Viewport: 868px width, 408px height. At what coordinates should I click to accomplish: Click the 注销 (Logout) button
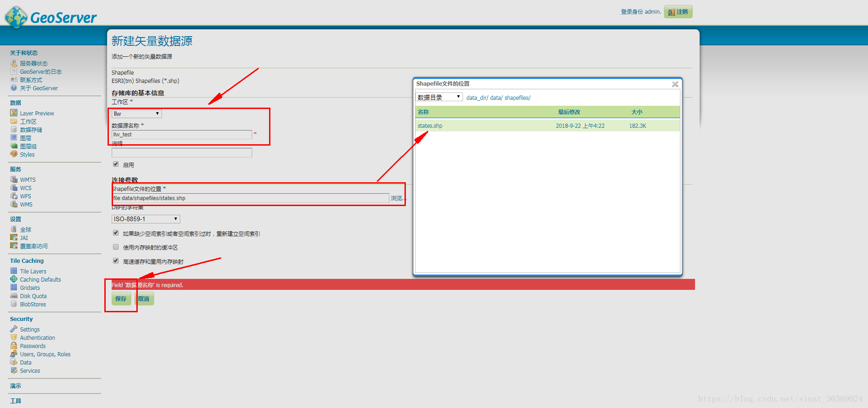[678, 12]
